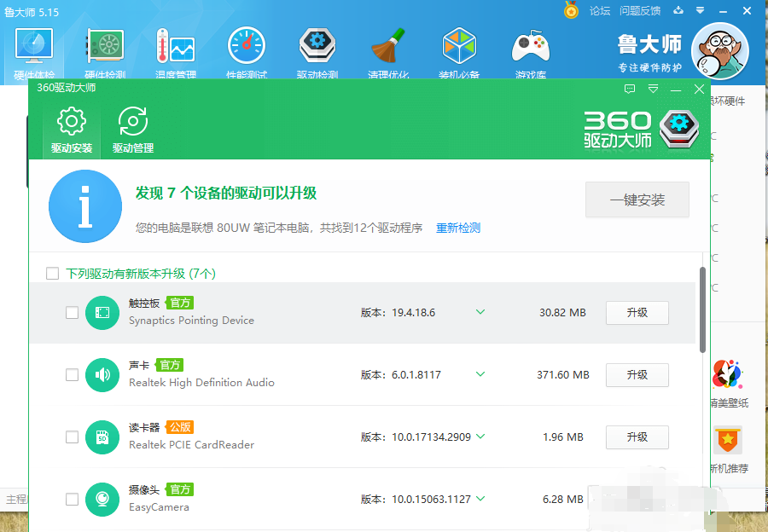This screenshot has height=532, width=768.
Task: Switch to the 驱动安装 tab
Action: pyautogui.click(x=71, y=130)
